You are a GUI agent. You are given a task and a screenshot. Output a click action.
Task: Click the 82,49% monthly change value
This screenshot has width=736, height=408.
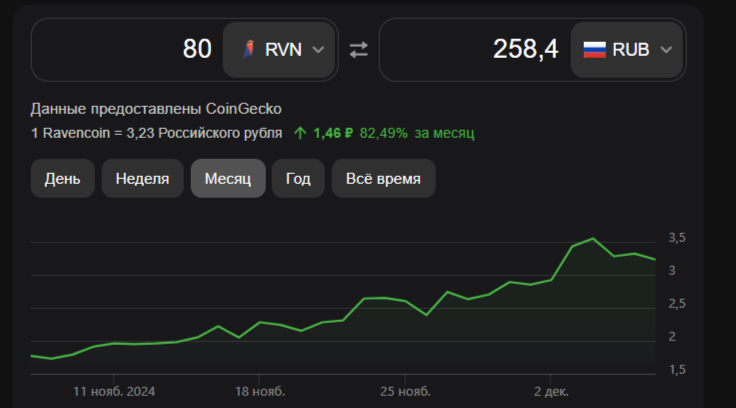click(383, 133)
